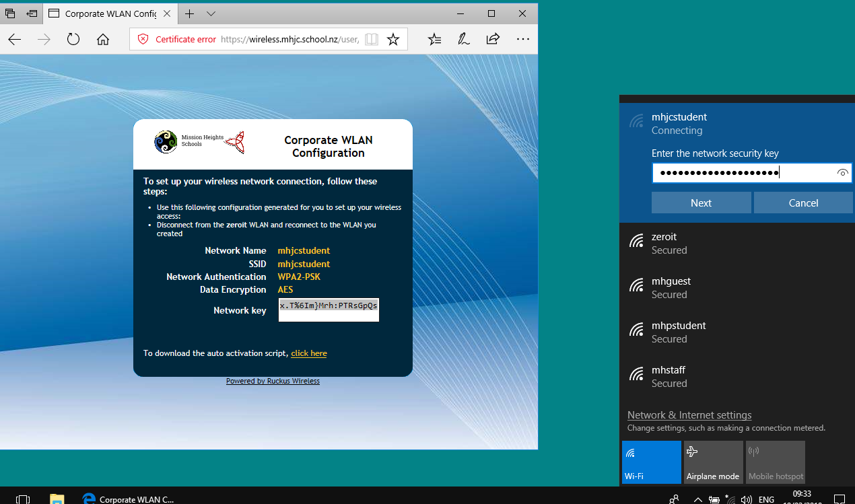
Task: Add page to favorites star icon
Action: [393, 40]
